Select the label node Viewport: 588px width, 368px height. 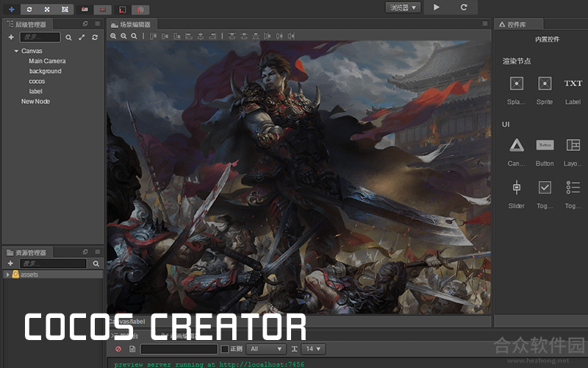pos(35,91)
